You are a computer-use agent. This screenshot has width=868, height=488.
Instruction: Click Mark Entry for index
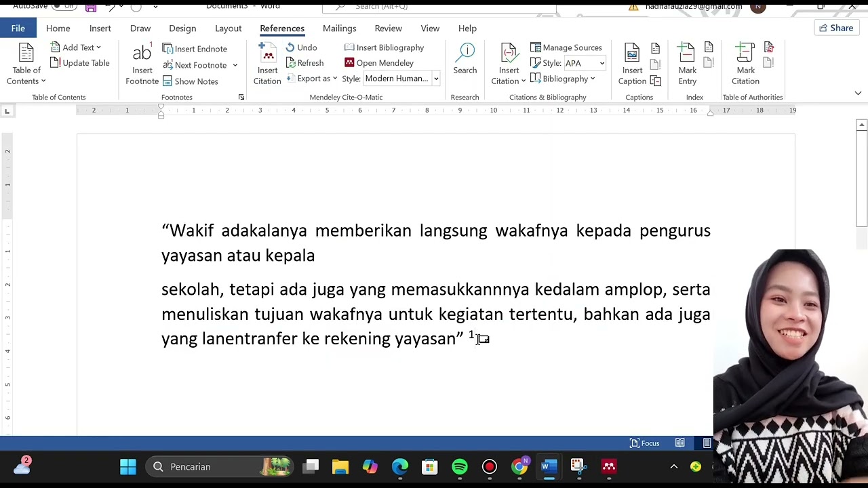tap(687, 65)
